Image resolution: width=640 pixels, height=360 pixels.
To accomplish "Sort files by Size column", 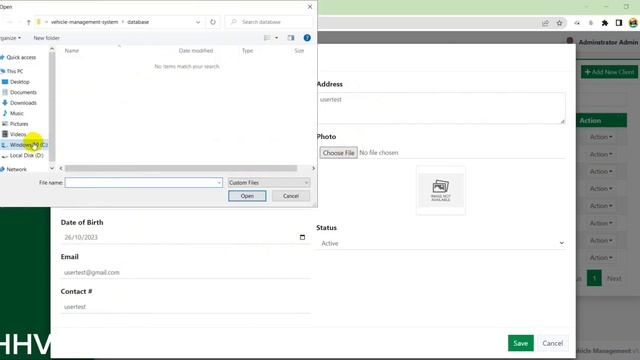I will 299,51.
